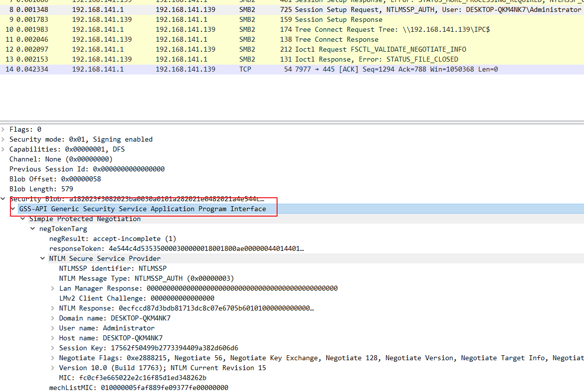Click source 192.168.141.139 in packet 13
Screen dimensions: 584x392
[x=101, y=60]
